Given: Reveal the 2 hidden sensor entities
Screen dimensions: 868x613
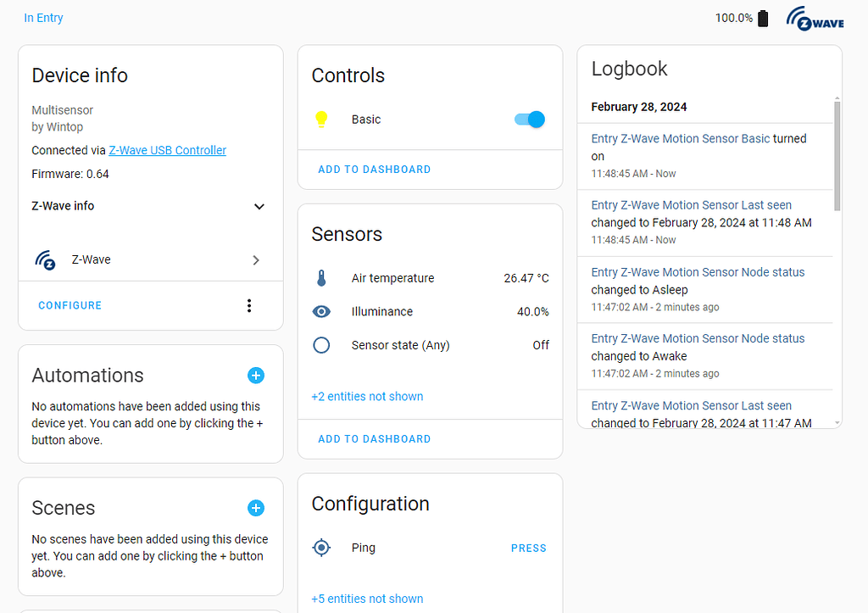Looking at the screenshot, I should tap(367, 396).
